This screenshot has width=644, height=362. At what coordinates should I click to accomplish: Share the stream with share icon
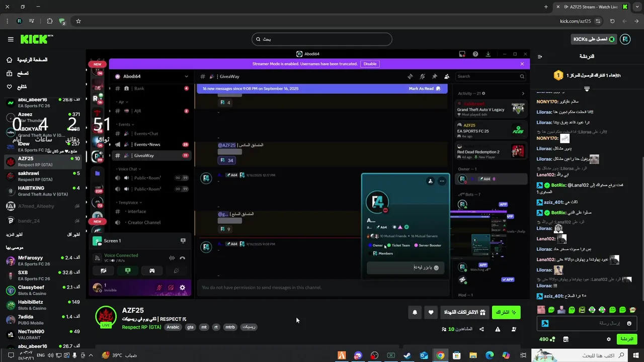(x=481, y=329)
